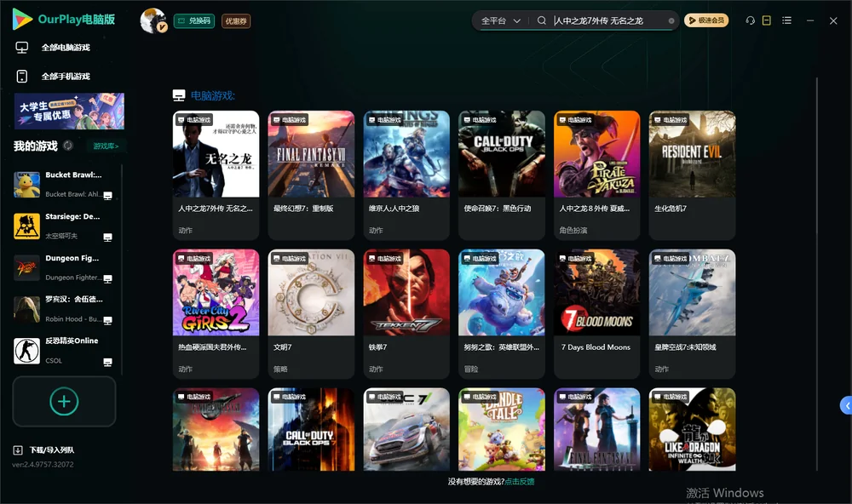Refresh the 我的游戏 list
The height and width of the screenshot is (504, 852).
[68, 146]
